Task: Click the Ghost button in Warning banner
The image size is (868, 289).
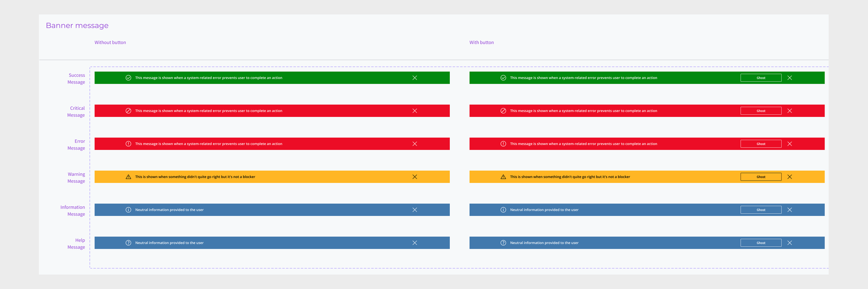Action: click(x=761, y=177)
